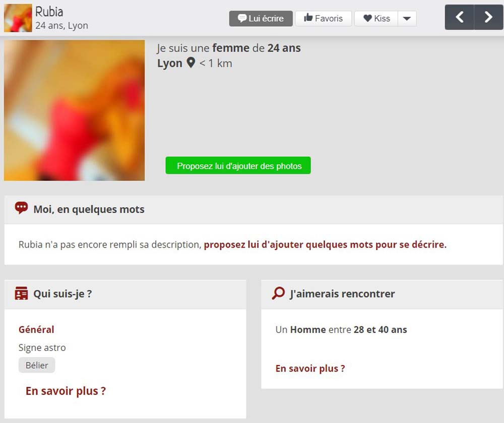This screenshot has height=423, width=504.
Task: Select the Bélier astro sign tag
Action: 37,365
